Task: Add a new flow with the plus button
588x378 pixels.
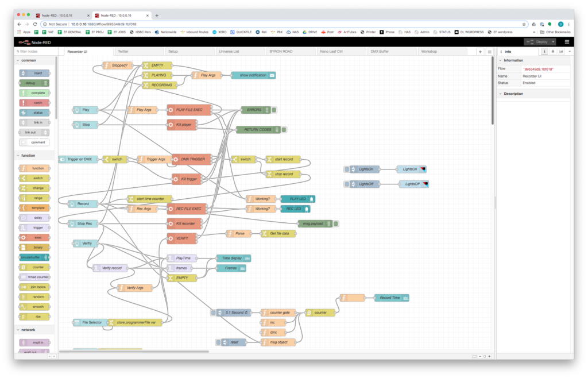Action: click(480, 51)
